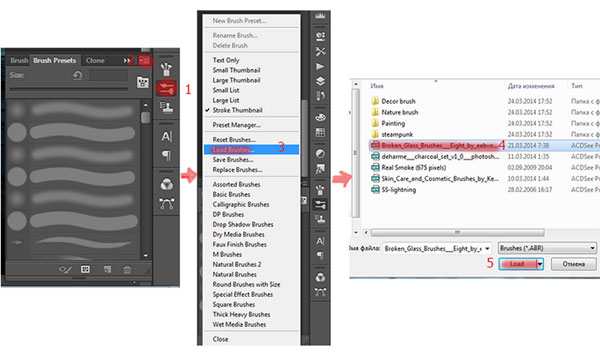Switch to the Brush tab

[x=19, y=60]
